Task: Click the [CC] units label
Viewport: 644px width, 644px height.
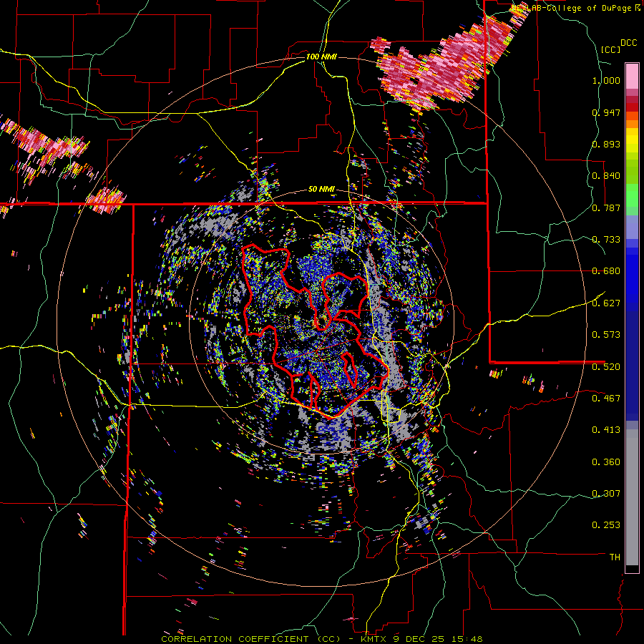Action: (x=610, y=49)
